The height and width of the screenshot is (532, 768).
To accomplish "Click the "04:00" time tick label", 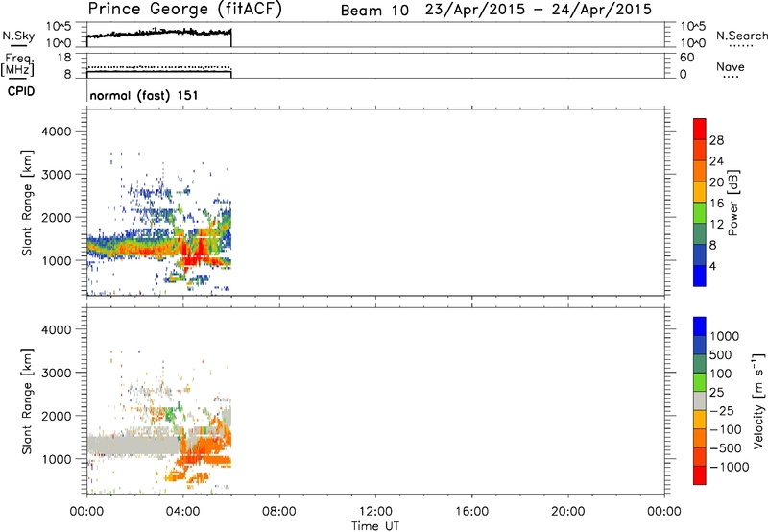I will click(182, 512).
